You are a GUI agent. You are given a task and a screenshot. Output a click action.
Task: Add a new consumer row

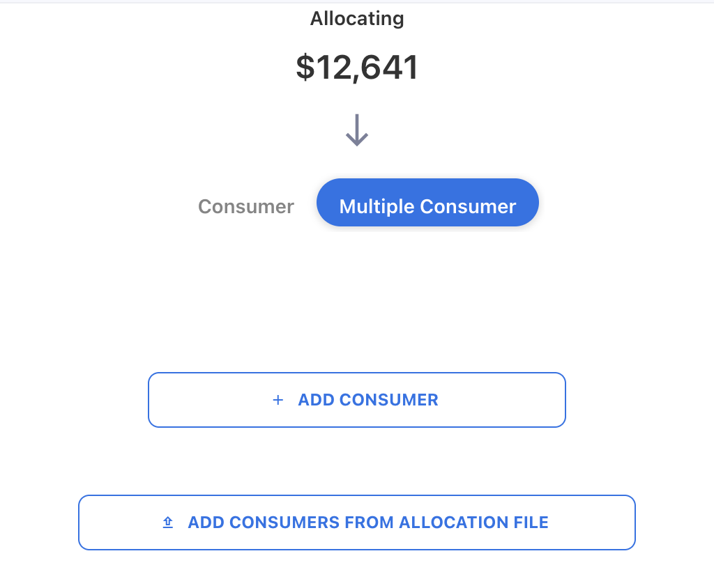pyautogui.click(x=357, y=400)
